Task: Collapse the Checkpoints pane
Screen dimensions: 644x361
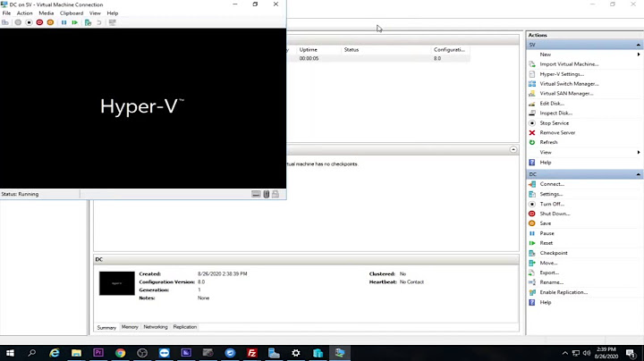Action: [513, 150]
